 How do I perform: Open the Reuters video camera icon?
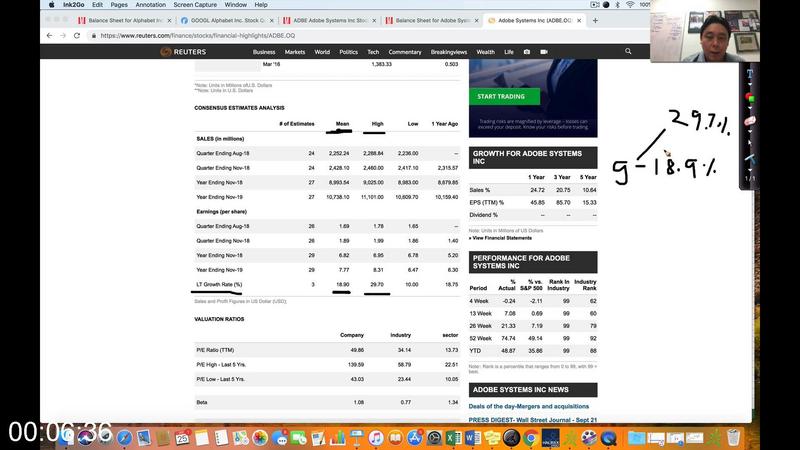coord(544,52)
